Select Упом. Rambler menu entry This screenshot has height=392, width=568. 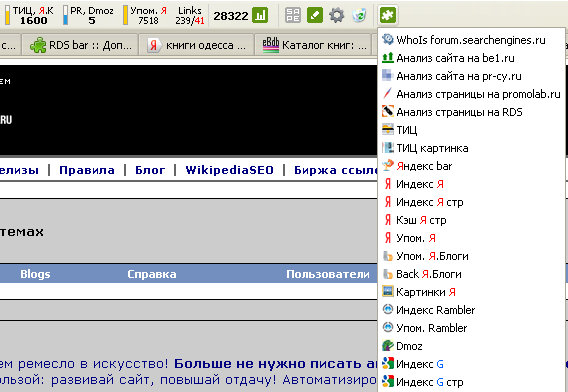coord(471,328)
